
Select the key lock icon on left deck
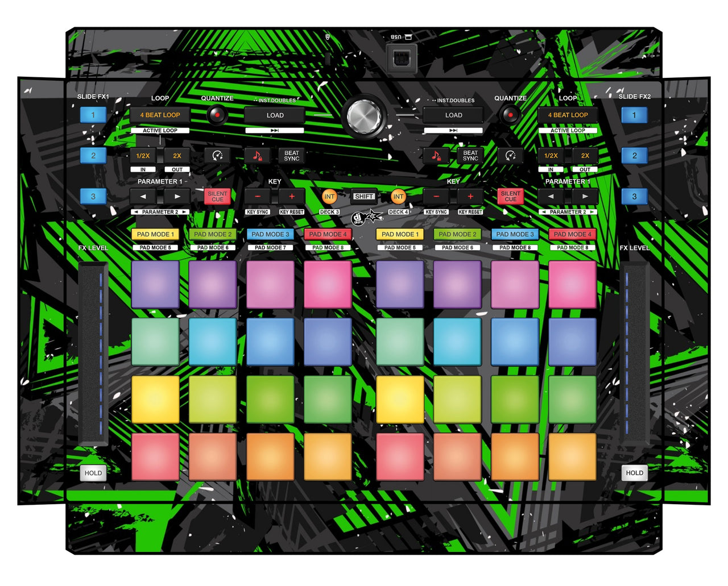click(258, 155)
